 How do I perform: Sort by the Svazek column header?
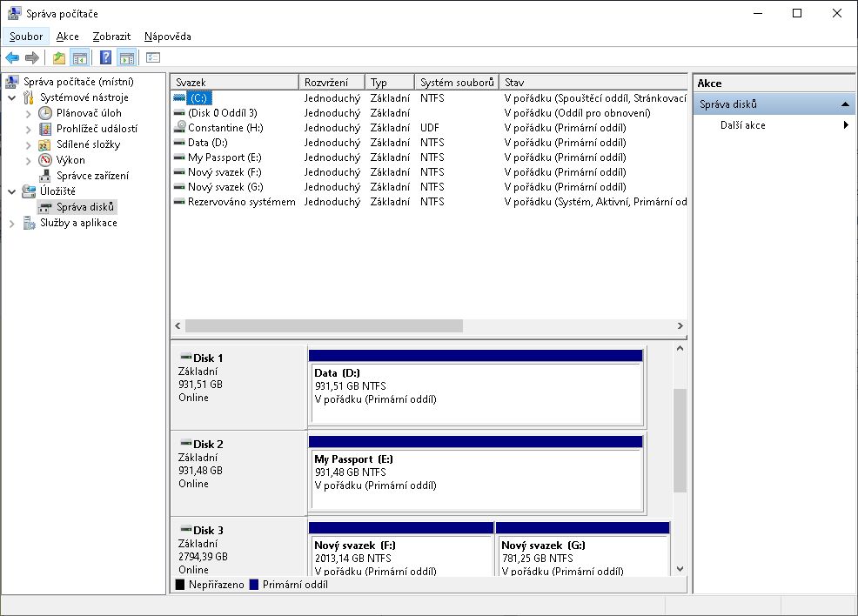[x=235, y=82]
